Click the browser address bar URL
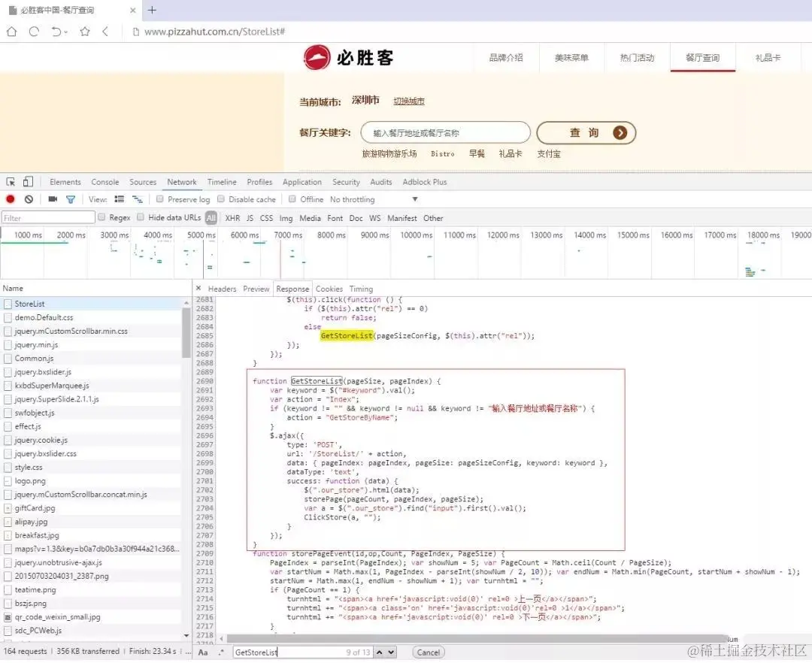The image size is (812, 663). (214, 32)
